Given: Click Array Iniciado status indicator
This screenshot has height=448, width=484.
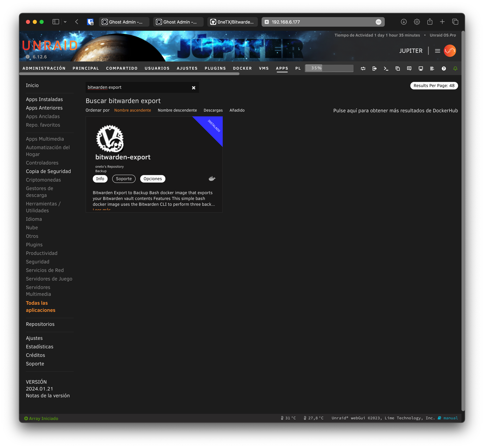Looking at the screenshot, I should pyautogui.click(x=41, y=418).
